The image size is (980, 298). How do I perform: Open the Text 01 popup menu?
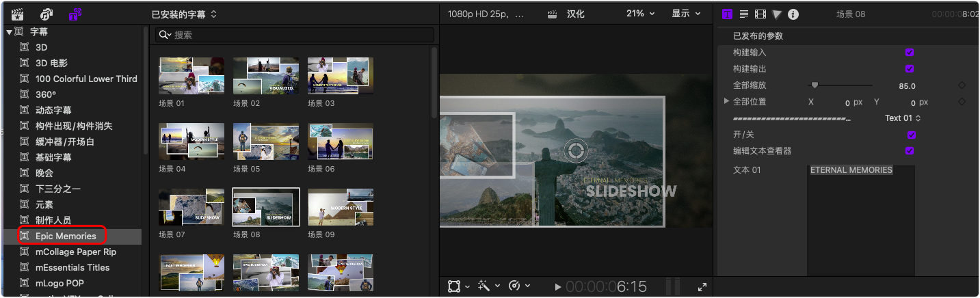[903, 118]
